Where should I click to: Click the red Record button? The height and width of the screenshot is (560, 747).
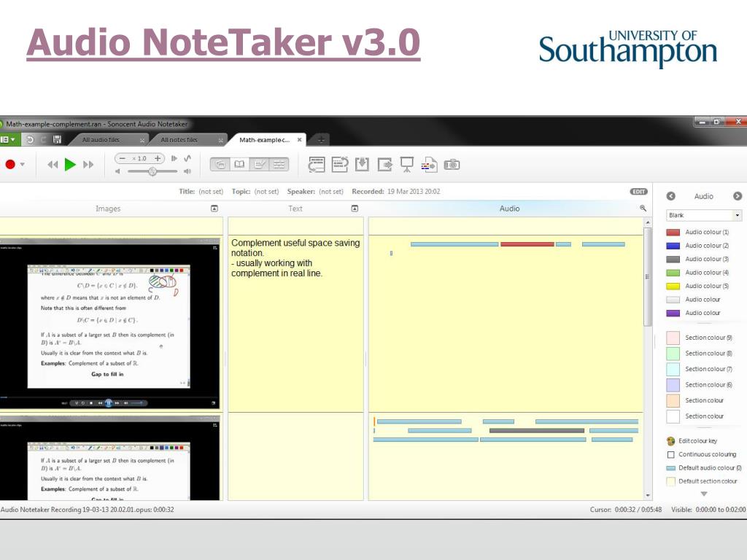tap(10, 164)
